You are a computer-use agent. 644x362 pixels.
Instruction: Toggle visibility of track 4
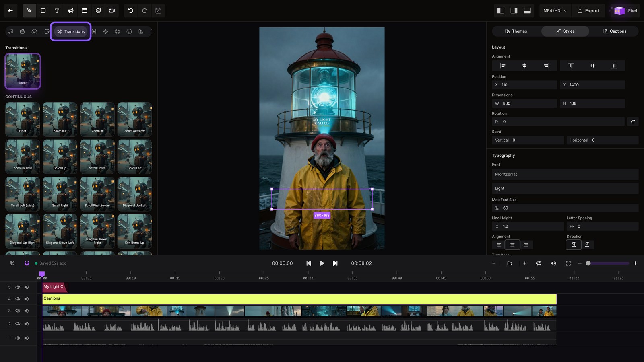(18, 299)
